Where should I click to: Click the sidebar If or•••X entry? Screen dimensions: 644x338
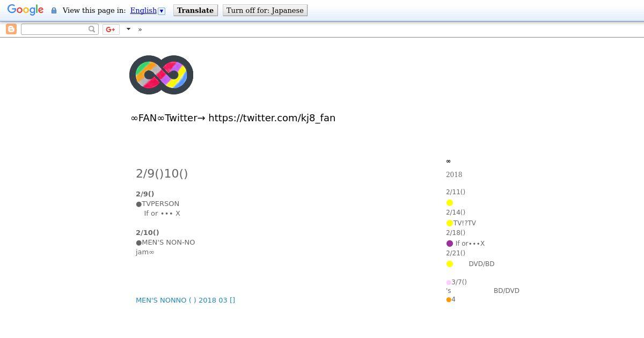click(470, 244)
